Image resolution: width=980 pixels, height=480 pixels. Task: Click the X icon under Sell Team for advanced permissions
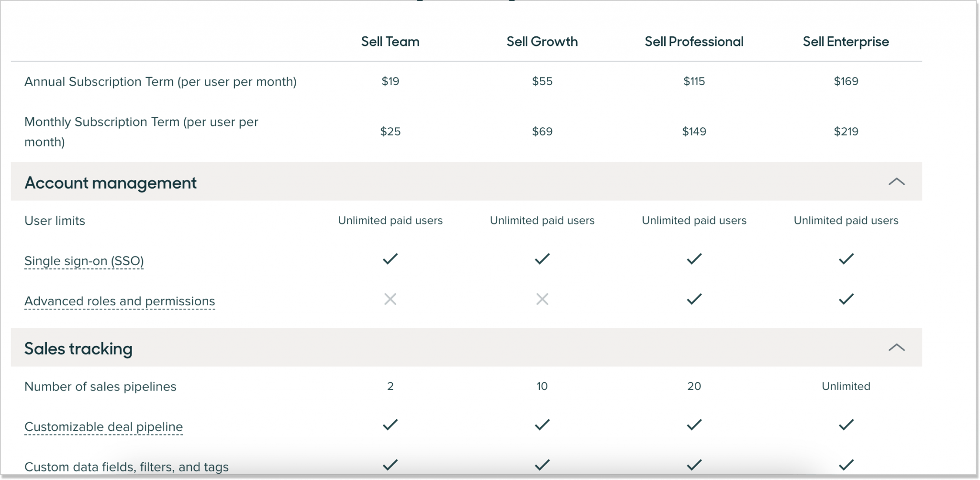click(390, 299)
